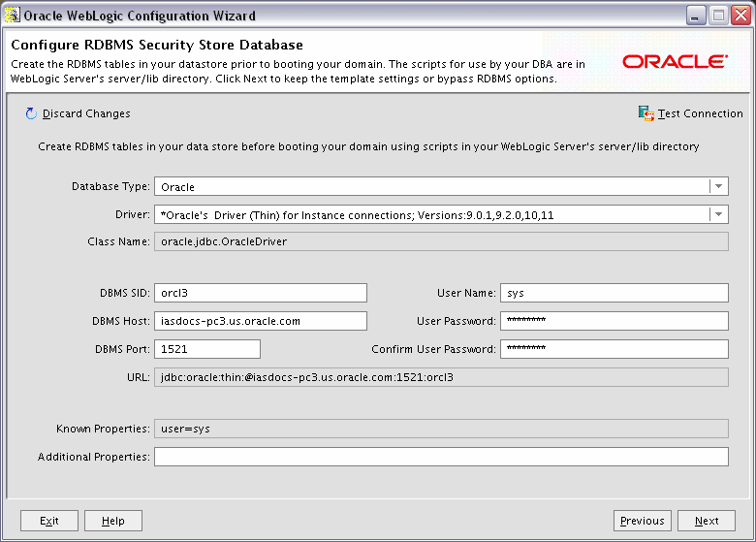Click the Discard Changes refresh icon
This screenshot has width=756, height=542.
click(31, 113)
